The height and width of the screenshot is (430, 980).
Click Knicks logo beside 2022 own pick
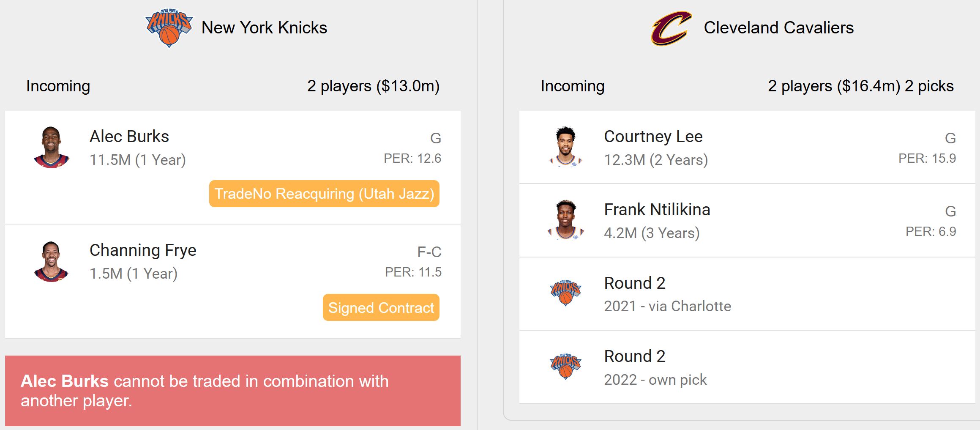tap(565, 366)
